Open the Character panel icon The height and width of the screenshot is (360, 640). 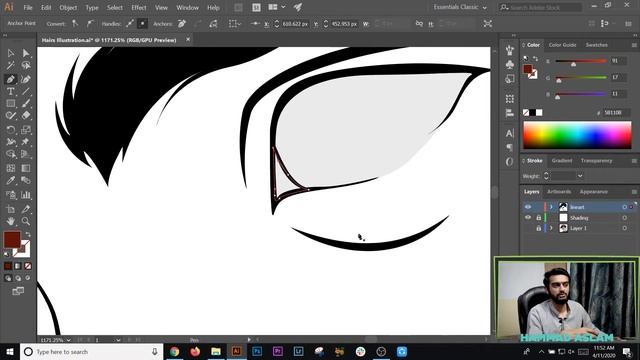pyautogui.click(x=509, y=133)
